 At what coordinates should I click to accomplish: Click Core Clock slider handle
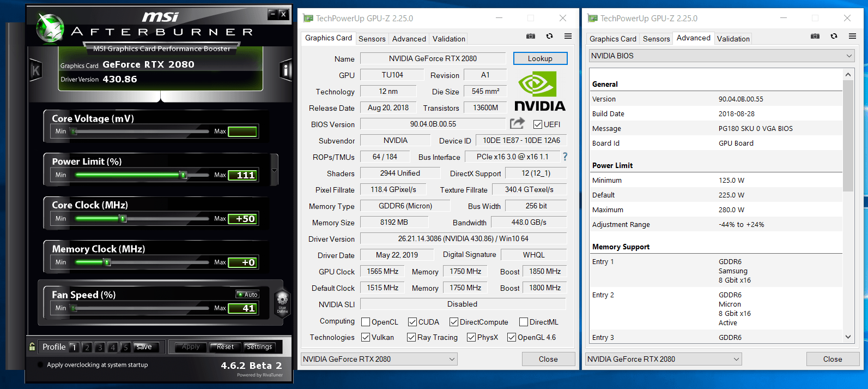click(x=123, y=219)
